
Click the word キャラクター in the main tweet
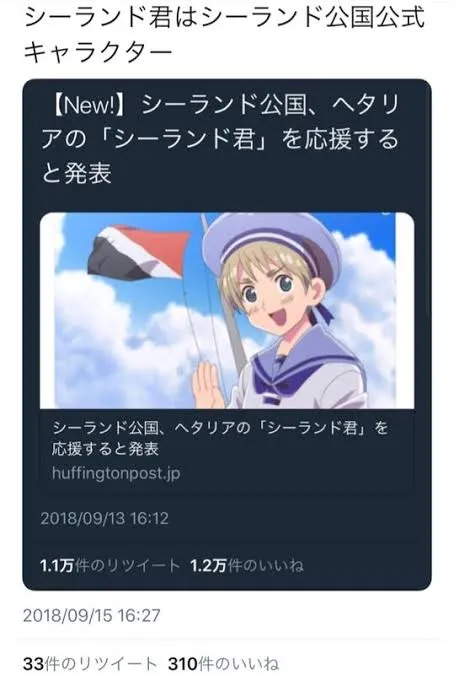click(98, 52)
